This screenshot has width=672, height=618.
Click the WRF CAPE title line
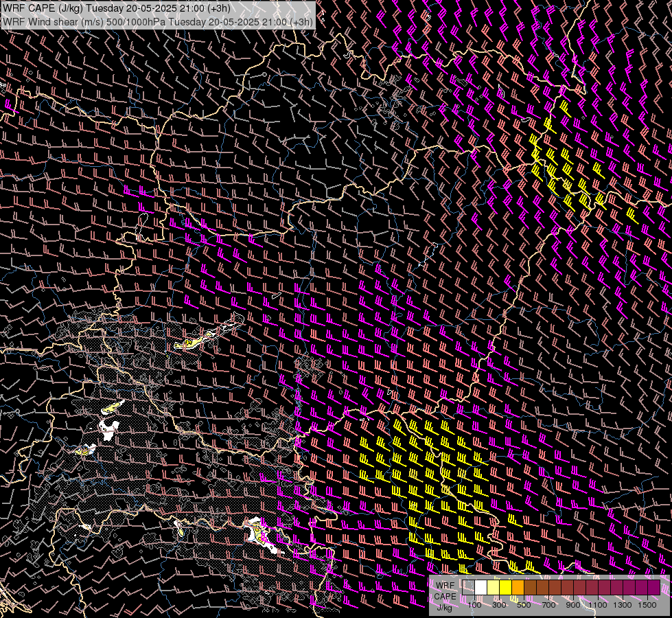click(117, 8)
